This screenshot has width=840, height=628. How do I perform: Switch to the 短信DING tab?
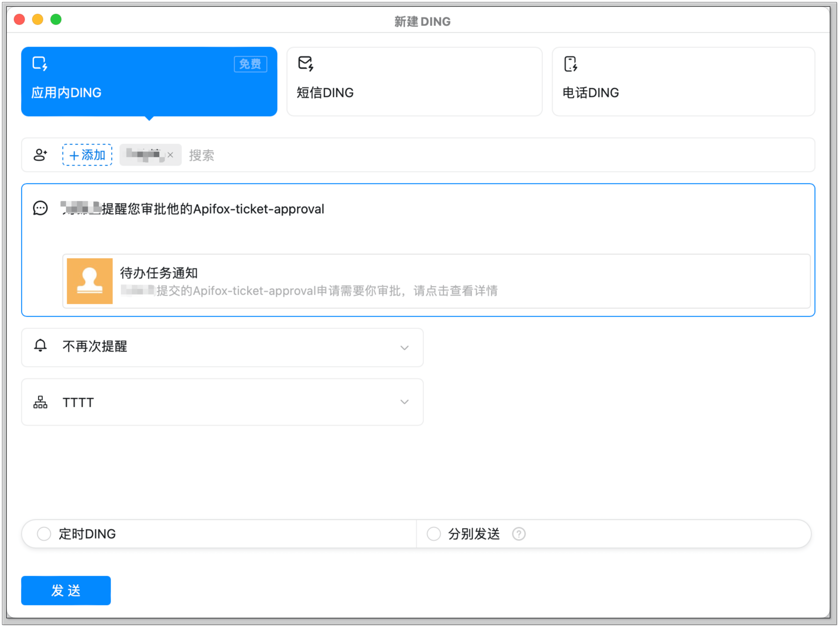pyautogui.click(x=414, y=82)
